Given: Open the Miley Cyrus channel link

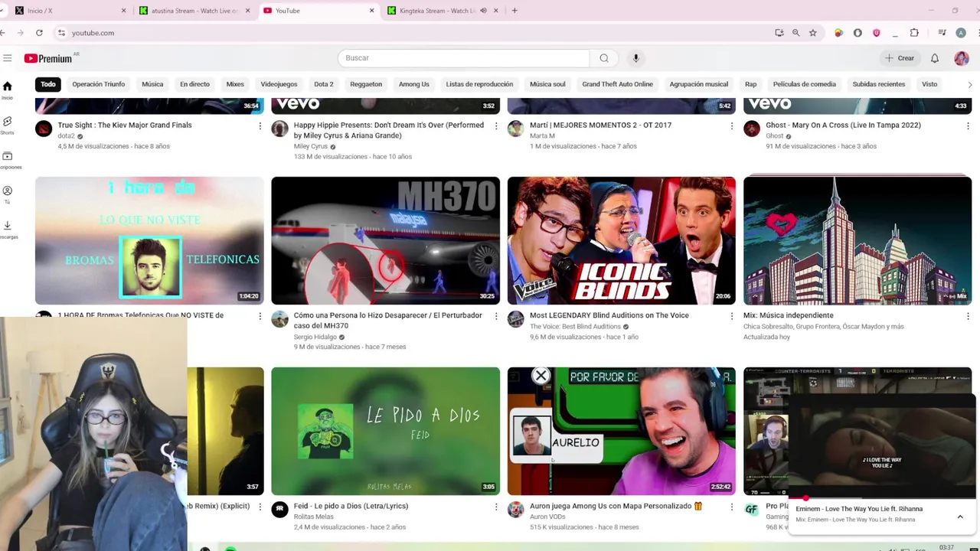Looking at the screenshot, I should tap(310, 146).
